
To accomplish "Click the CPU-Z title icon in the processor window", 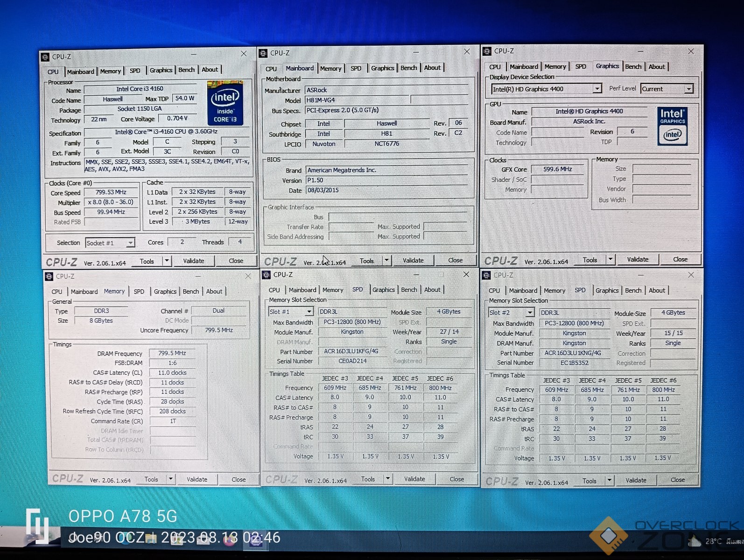I will tap(45, 57).
